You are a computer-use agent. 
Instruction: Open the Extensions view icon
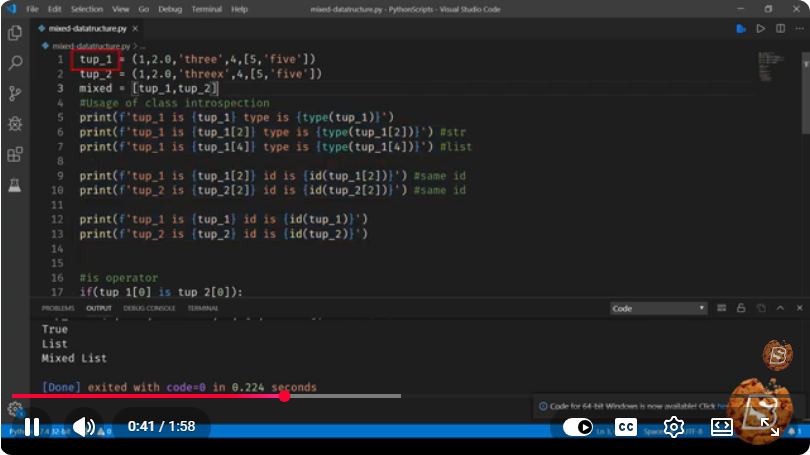coord(15,154)
